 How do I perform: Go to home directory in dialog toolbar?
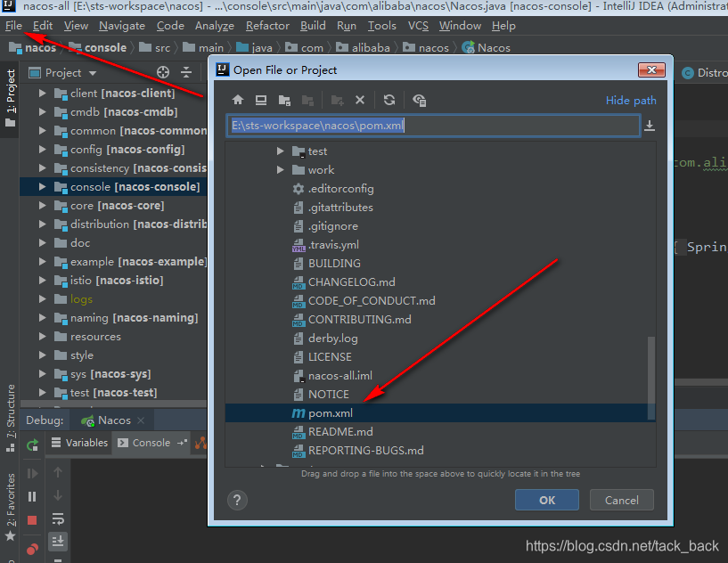[x=238, y=100]
